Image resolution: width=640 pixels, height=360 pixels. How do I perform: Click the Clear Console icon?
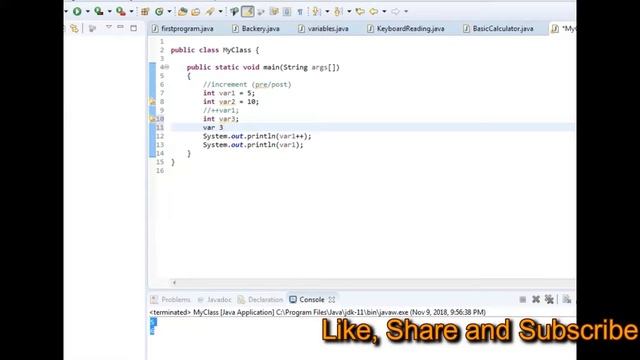[567, 300]
